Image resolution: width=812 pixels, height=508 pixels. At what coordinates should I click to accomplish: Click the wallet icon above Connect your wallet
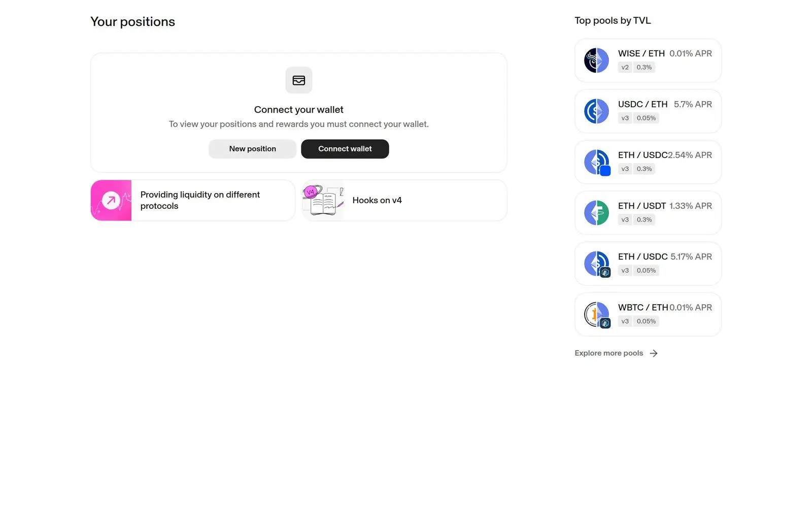pos(298,80)
